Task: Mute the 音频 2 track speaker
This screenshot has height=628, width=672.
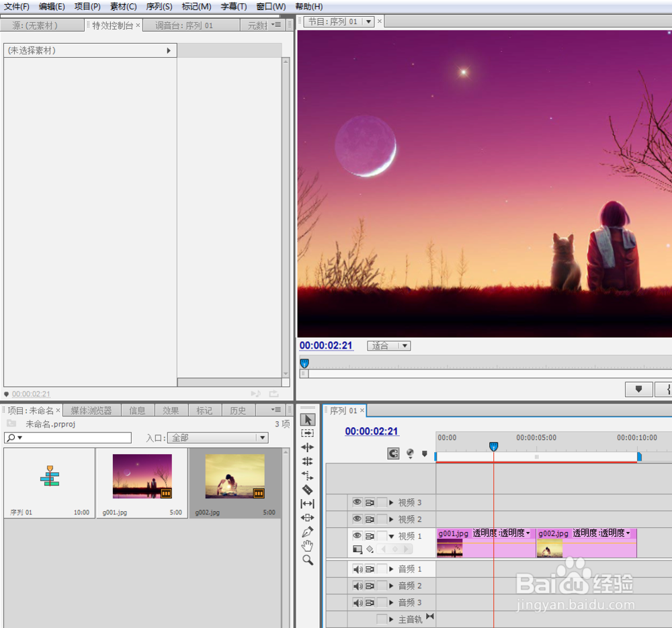Action: point(358,586)
